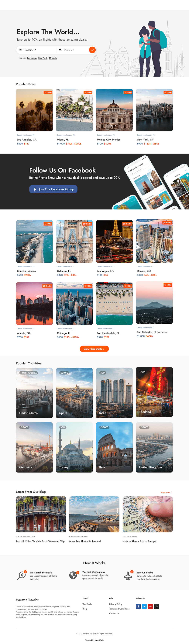Click the globe icon for You Pick Destinations
This screenshot has height=644, width=189.
[73, 575]
